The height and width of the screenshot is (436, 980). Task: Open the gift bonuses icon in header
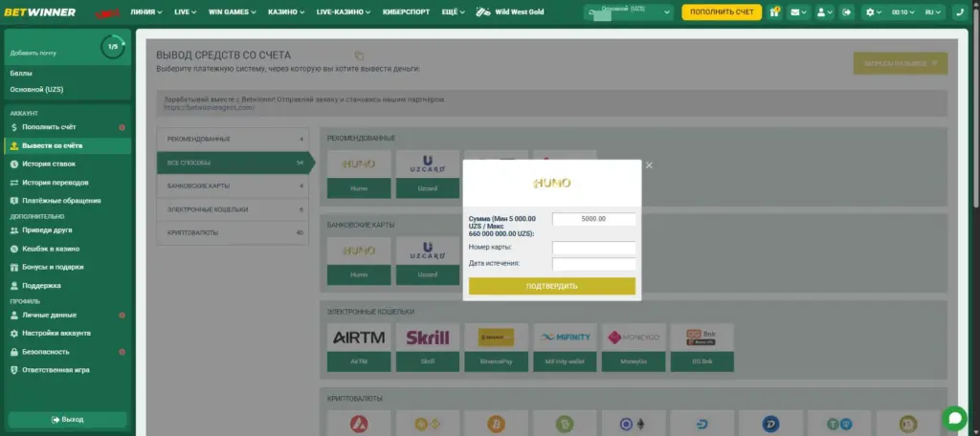pyautogui.click(x=774, y=11)
